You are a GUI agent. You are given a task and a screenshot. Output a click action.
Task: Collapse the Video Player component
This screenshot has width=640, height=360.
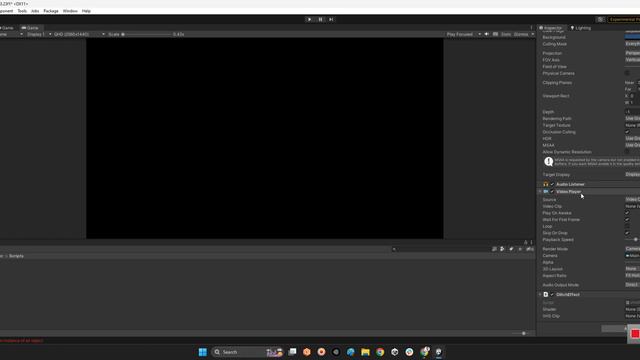tap(540, 191)
